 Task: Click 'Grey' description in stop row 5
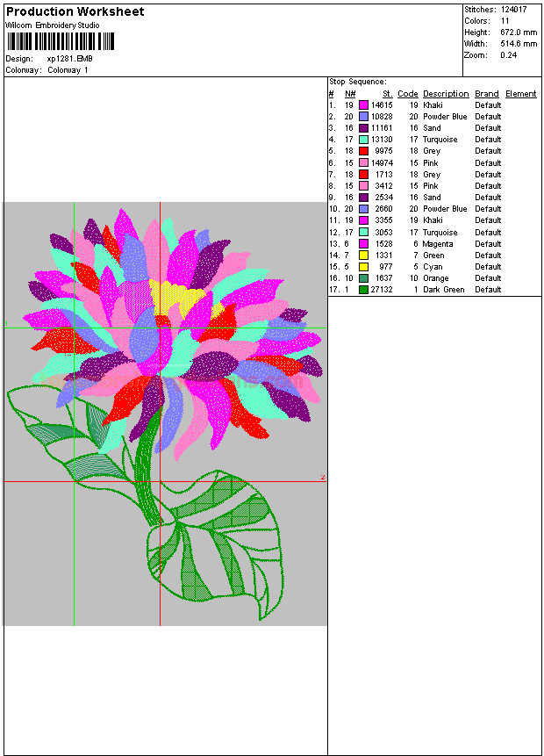432,151
